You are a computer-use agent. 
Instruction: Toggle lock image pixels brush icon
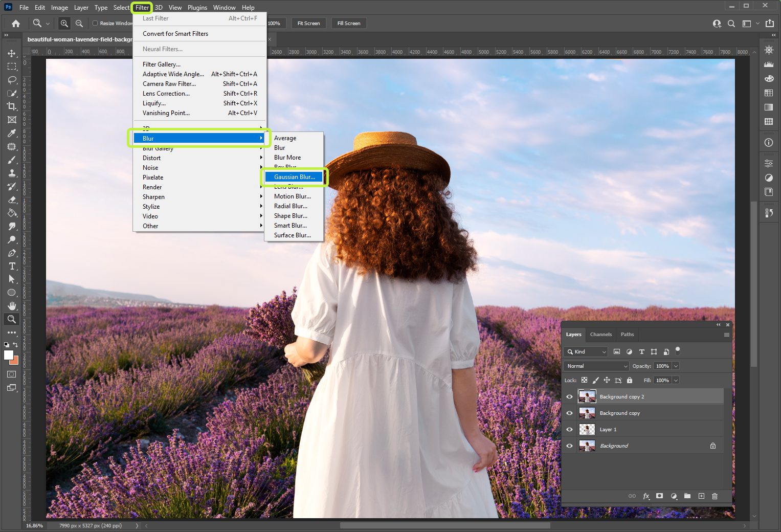point(595,380)
